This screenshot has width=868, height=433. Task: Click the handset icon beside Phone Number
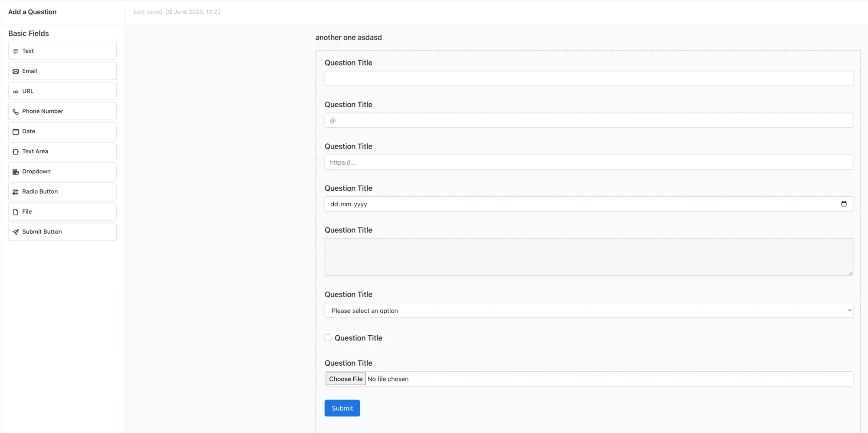tap(16, 112)
